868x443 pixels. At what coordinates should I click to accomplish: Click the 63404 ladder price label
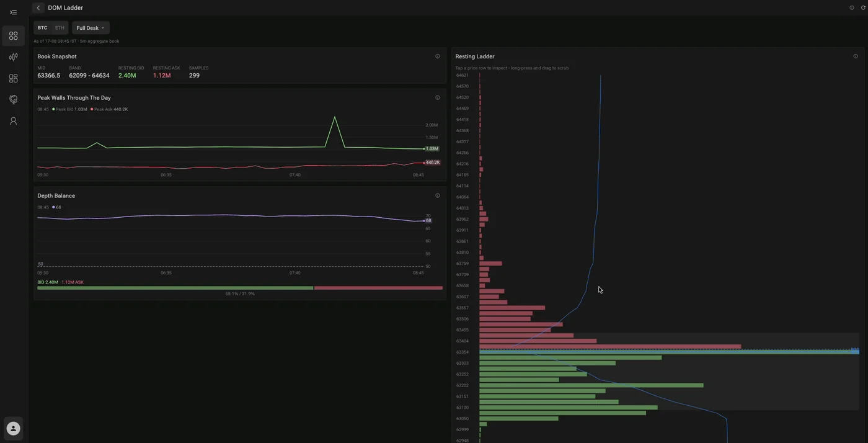463,341
